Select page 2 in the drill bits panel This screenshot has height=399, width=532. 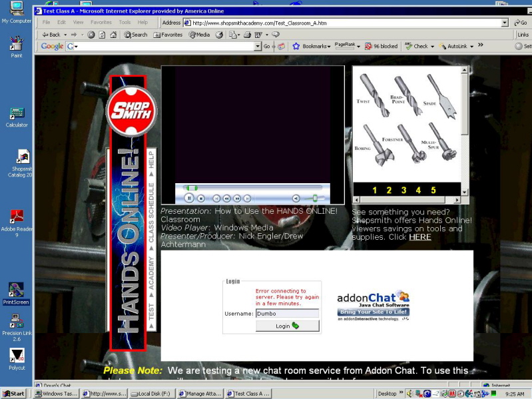click(389, 191)
